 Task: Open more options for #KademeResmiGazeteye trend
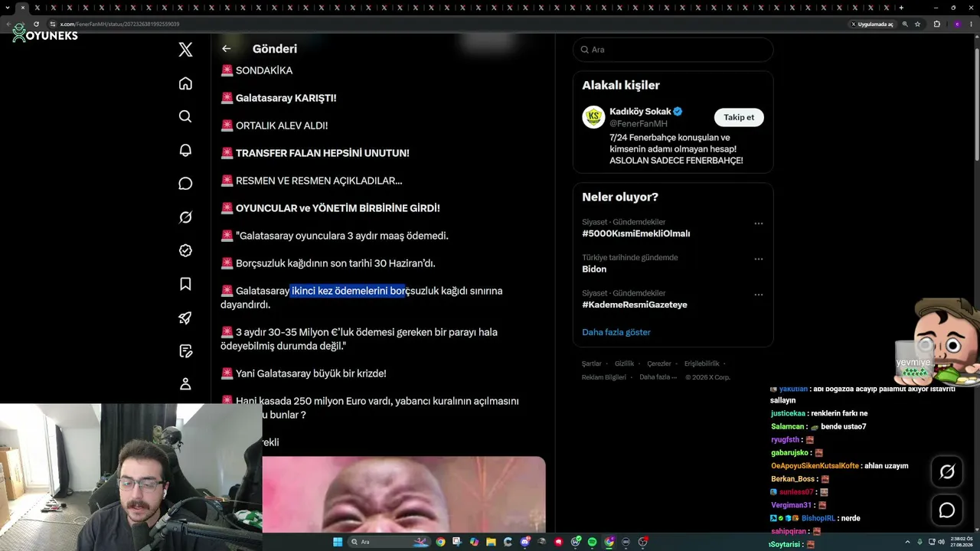point(759,295)
